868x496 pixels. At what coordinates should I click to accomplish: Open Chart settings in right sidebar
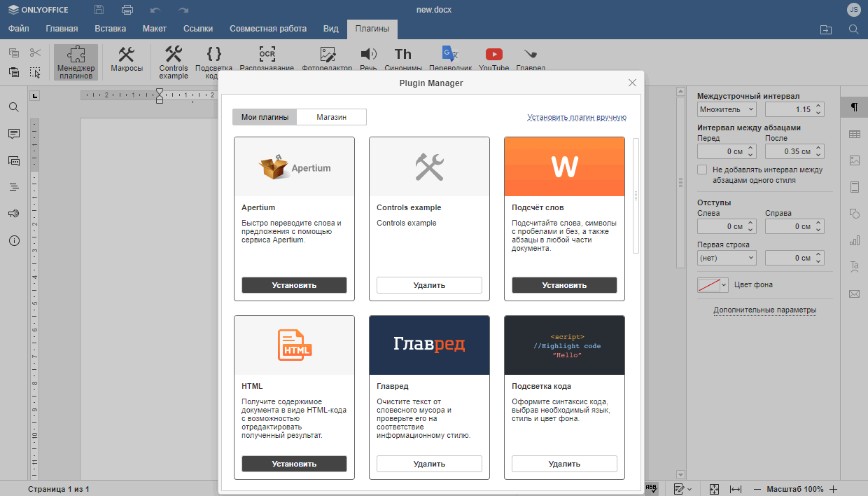pyautogui.click(x=854, y=240)
